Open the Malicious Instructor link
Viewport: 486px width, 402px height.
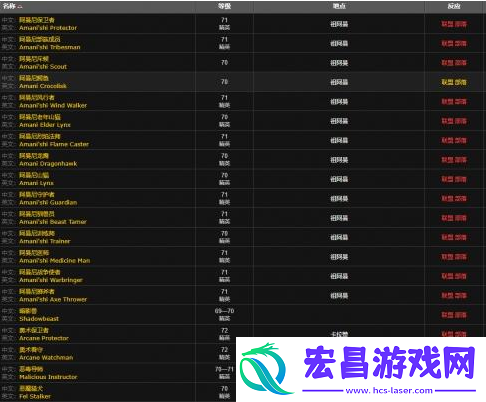pyautogui.click(x=48, y=377)
